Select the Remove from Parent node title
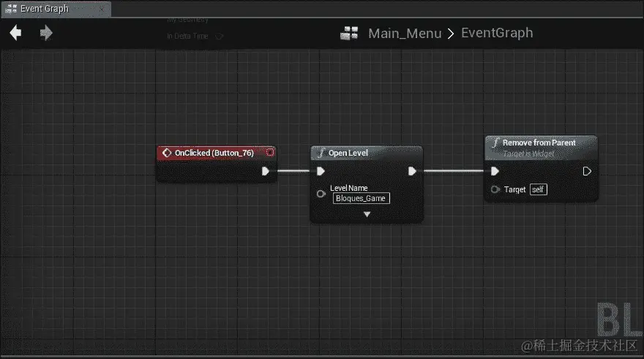Image resolution: width=644 pixels, height=359 pixels. [539, 143]
